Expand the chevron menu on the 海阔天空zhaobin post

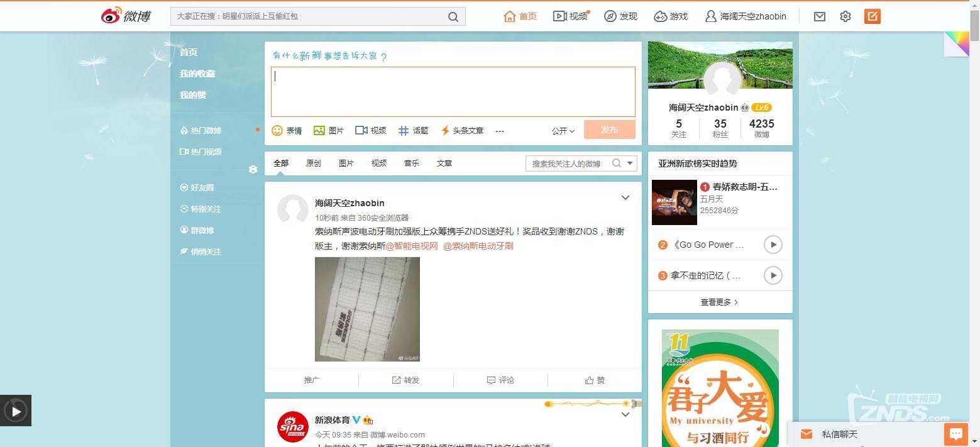(625, 197)
